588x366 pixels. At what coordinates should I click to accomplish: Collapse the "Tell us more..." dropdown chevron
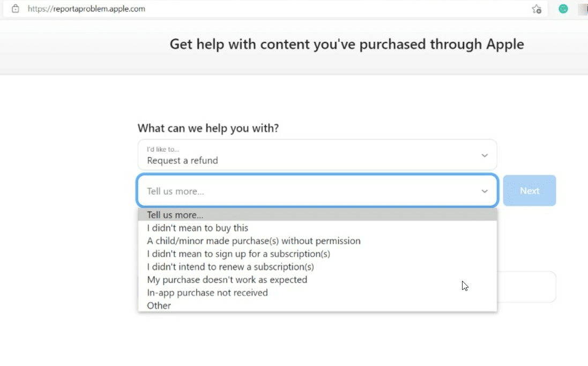[485, 191]
